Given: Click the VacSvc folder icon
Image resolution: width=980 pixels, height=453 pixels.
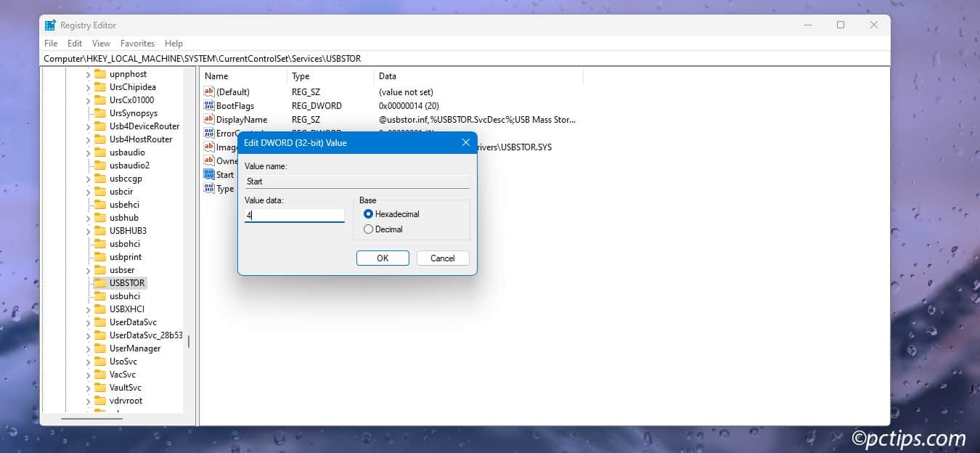Looking at the screenshot, I should click(x=100, y=375).
